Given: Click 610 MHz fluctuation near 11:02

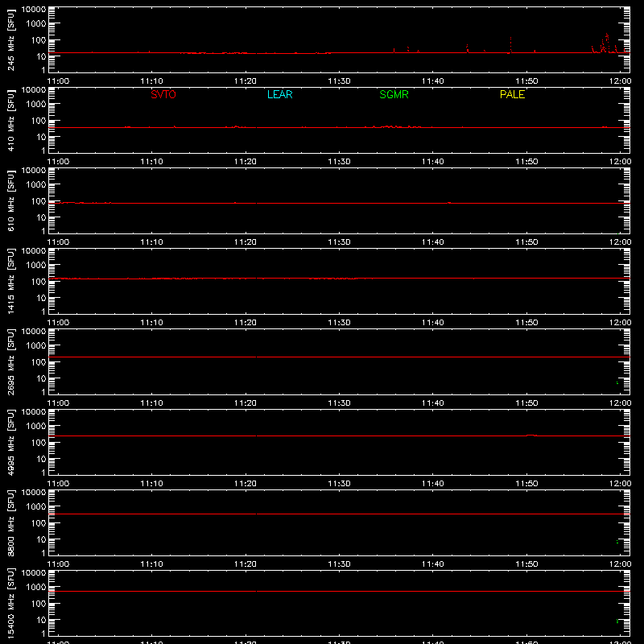Looking at the screenshot, I should [68, 203].
